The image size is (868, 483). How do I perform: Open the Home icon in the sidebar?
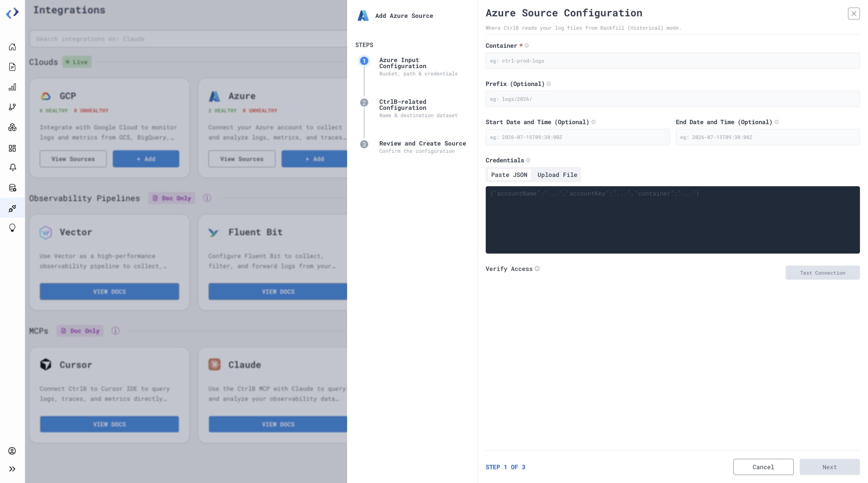coord(12,47)
